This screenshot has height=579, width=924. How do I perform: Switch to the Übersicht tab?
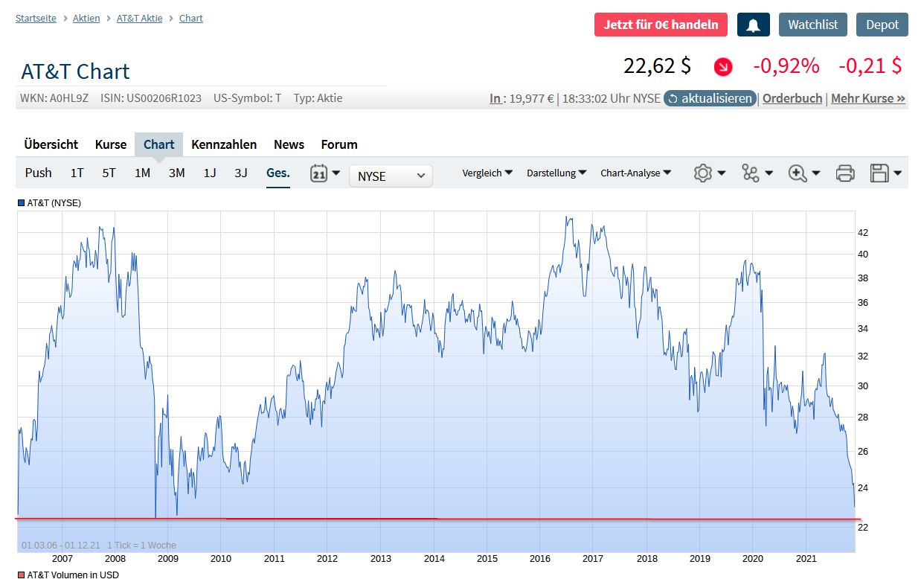[51, 144]
